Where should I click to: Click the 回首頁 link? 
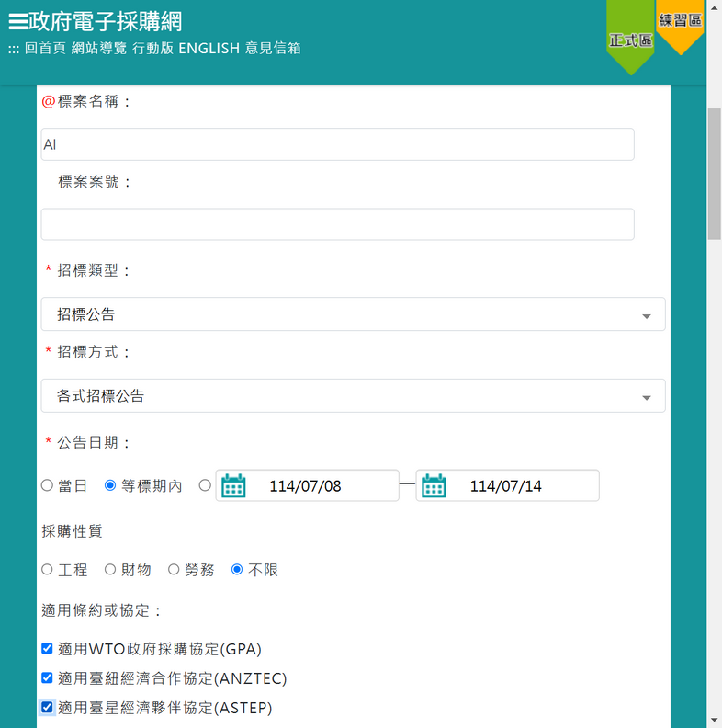(45, 48)
